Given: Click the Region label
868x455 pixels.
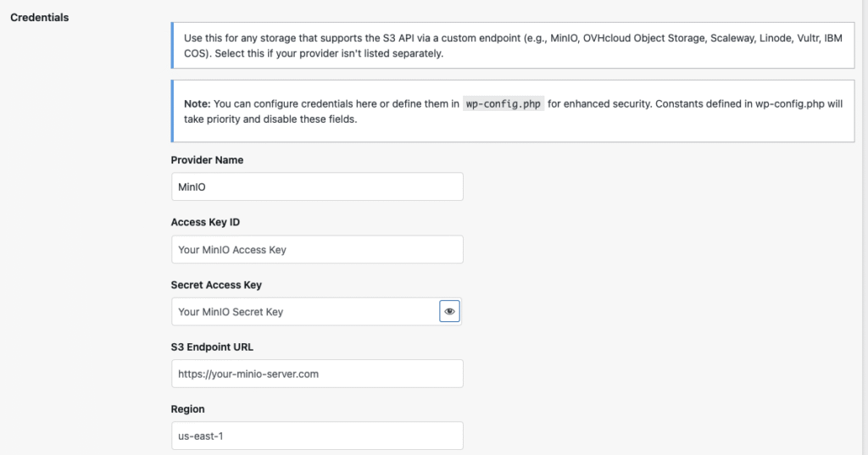Looking at the screenshot, I should pos(187,409).
